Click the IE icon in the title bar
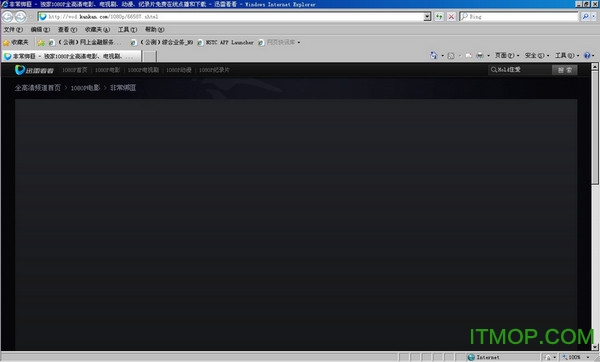This screenshot has height=362, width=600. tap(5, 4)
